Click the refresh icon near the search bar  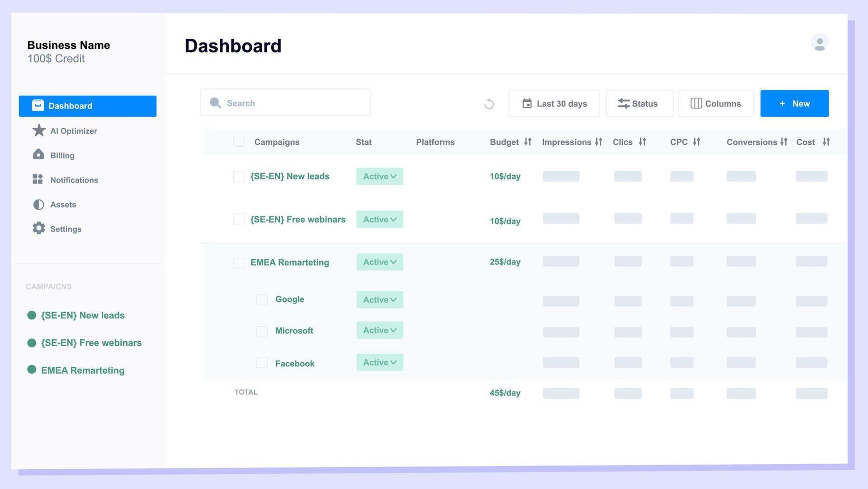click(489, 103)
